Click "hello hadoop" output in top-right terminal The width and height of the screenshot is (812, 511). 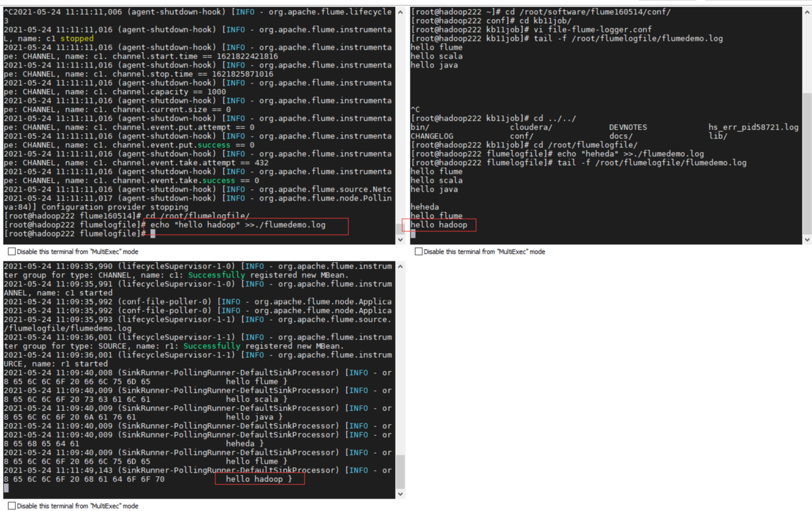pyautogui.click(x=439, y=225)
